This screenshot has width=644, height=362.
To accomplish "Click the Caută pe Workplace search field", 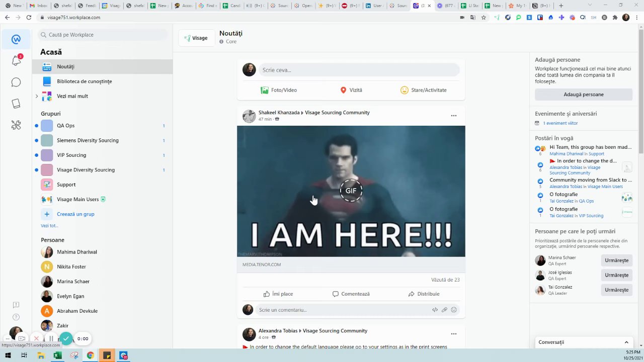I will [x=103, y=35].
